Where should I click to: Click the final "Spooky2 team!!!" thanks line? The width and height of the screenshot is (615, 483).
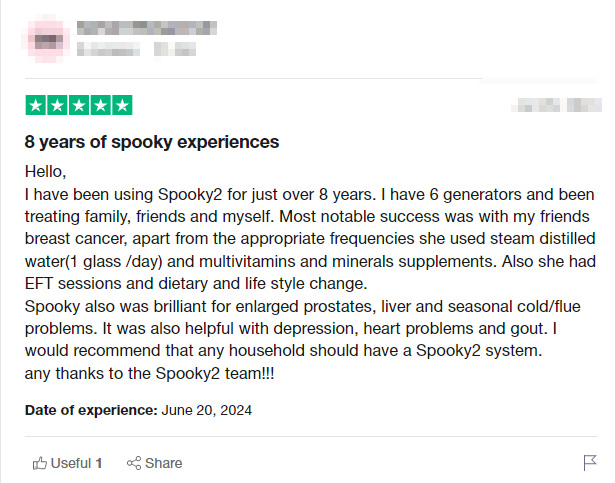150,374
